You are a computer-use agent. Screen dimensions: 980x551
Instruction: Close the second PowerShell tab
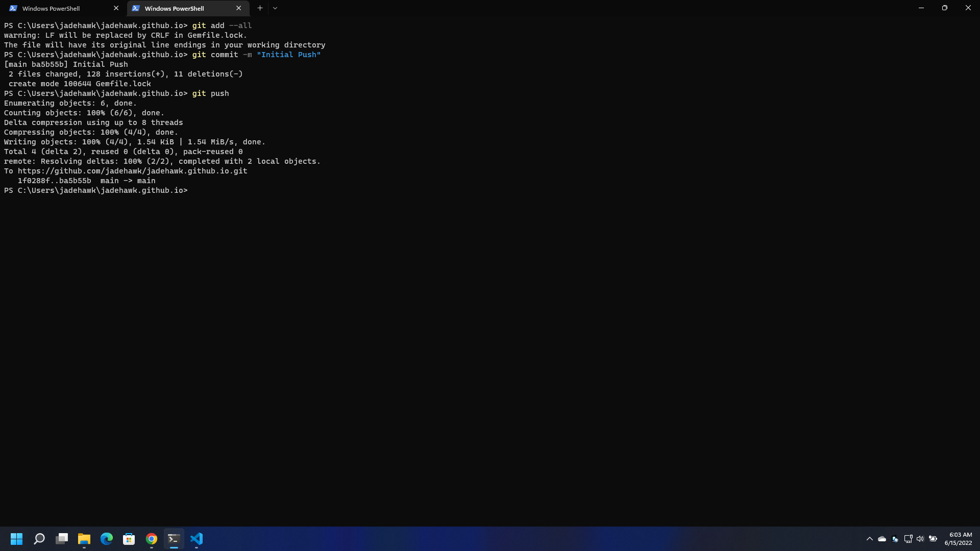point(238,8)
